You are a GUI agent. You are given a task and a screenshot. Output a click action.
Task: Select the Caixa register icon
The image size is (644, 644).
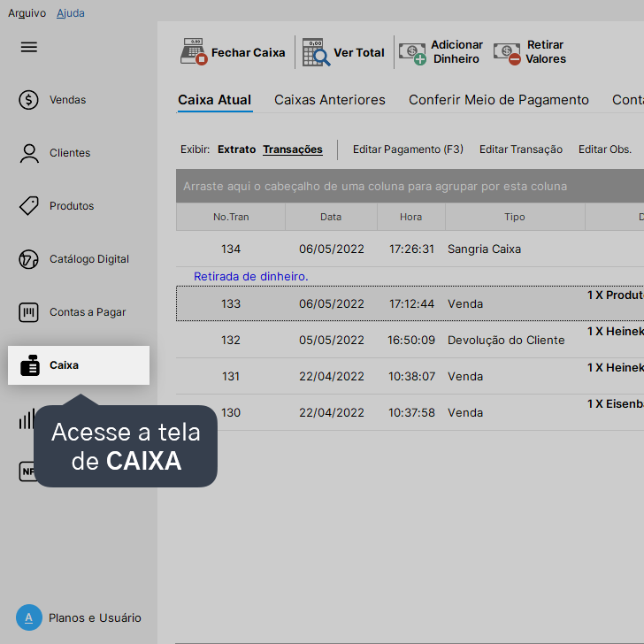pyautogui.click(x=30, y=365)
